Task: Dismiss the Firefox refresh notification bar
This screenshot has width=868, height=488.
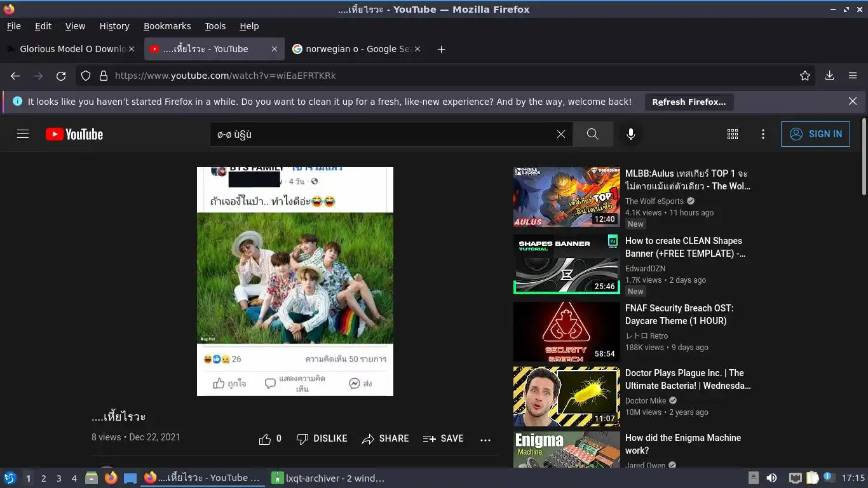Action: (853, 101)
